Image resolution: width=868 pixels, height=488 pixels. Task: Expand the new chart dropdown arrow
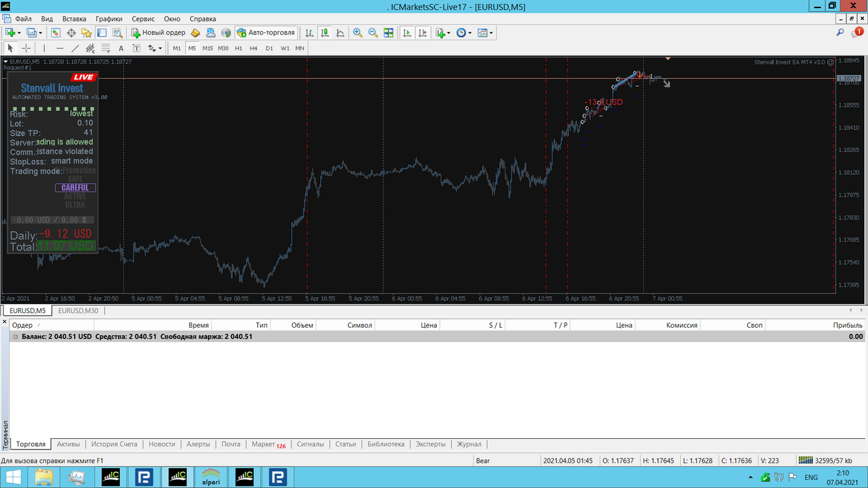click(x=20, y=32)
